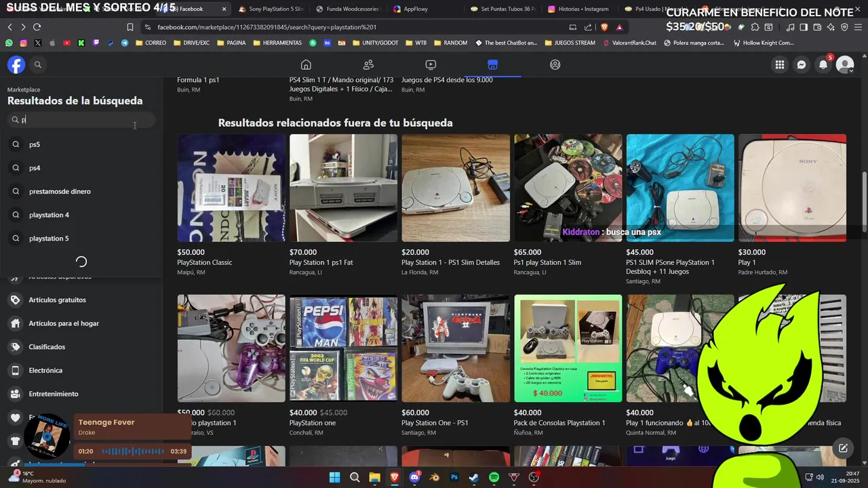Open Pack de Consolas Playstation 1 listing
The height and width of the screenshot is (488, 868).
point(568,348)
